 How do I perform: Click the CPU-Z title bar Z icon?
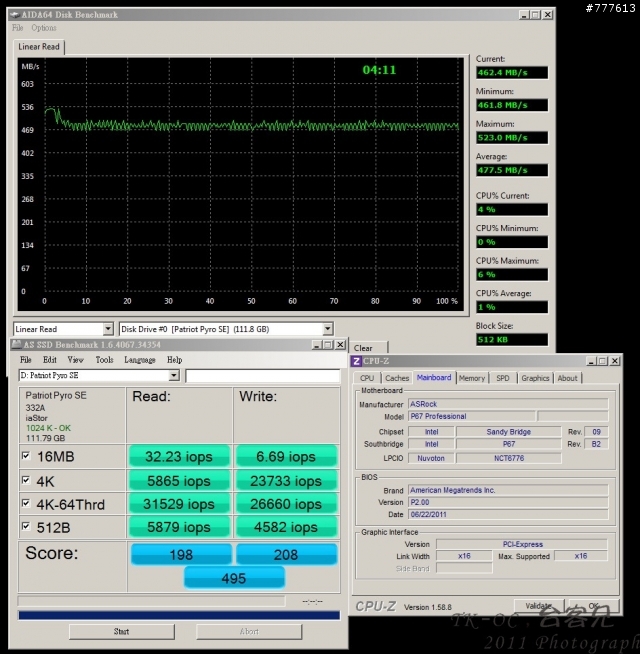[x=356, y=361]
